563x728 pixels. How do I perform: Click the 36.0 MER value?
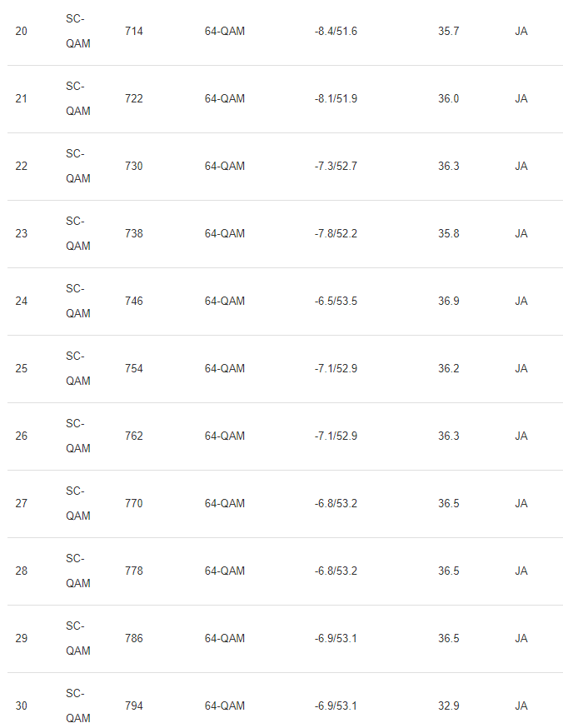[448, 98]
